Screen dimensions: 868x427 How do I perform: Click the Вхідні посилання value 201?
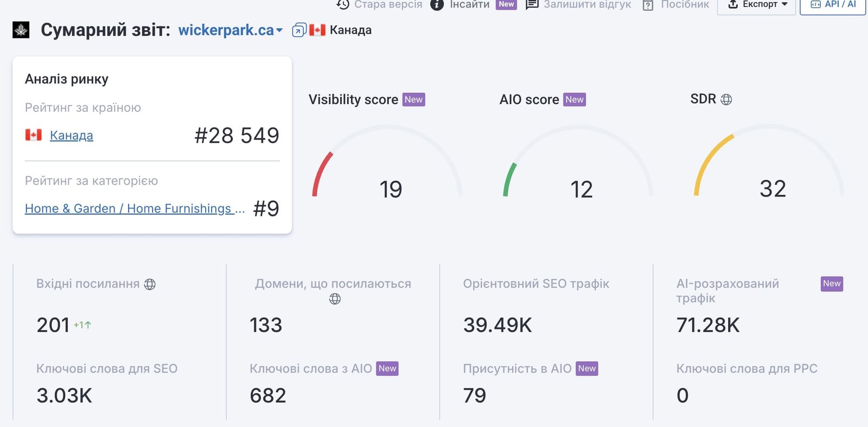pyautogui.click(x=53, y=325)
